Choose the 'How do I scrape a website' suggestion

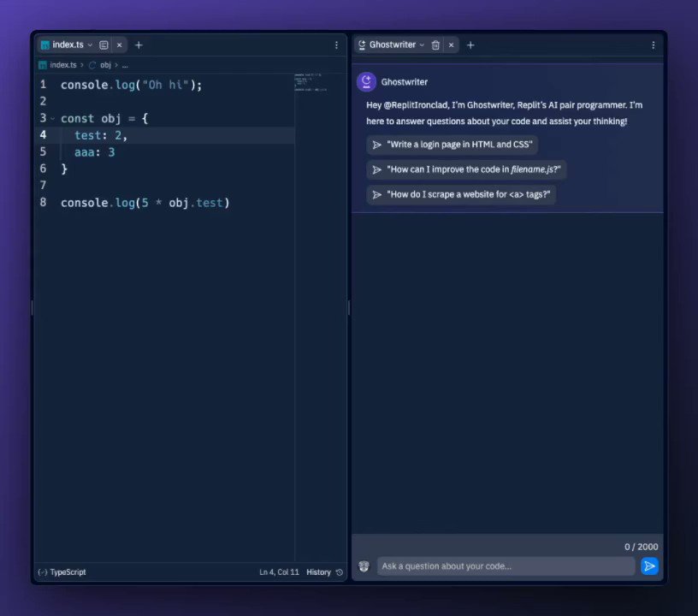pos(461,194)
